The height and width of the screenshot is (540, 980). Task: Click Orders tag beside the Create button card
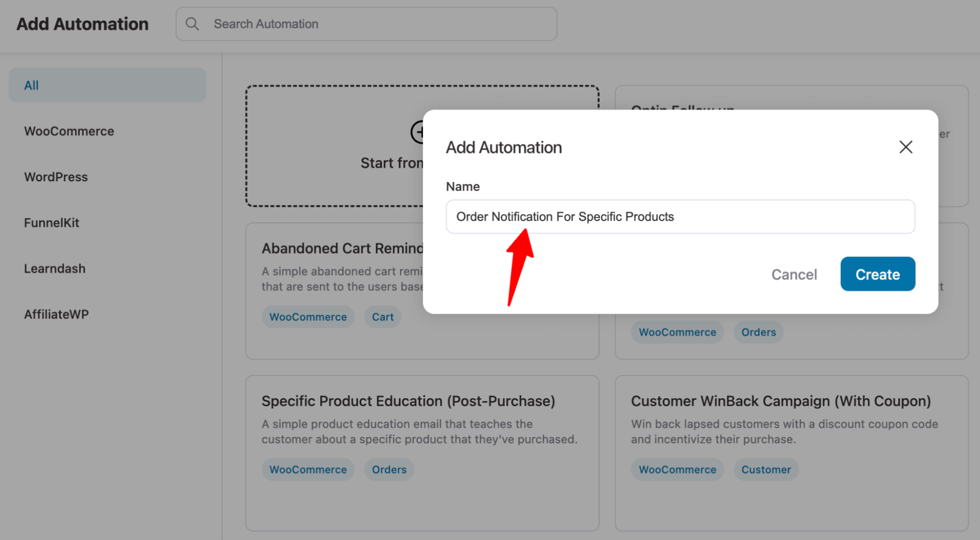click(x=758, y=332)
